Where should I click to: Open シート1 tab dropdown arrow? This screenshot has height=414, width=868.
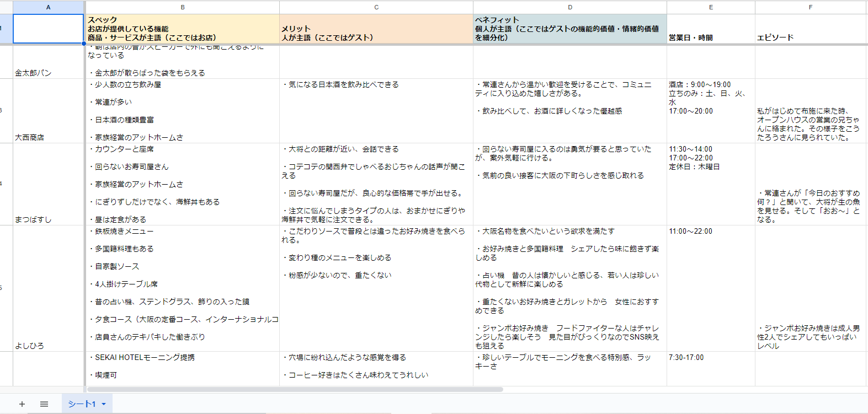(103, 404)
